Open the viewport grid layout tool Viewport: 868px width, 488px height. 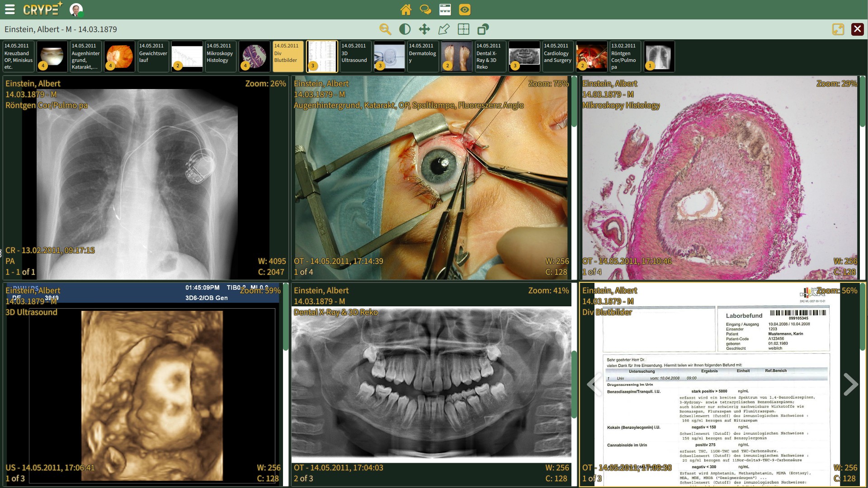coord(463,29)
